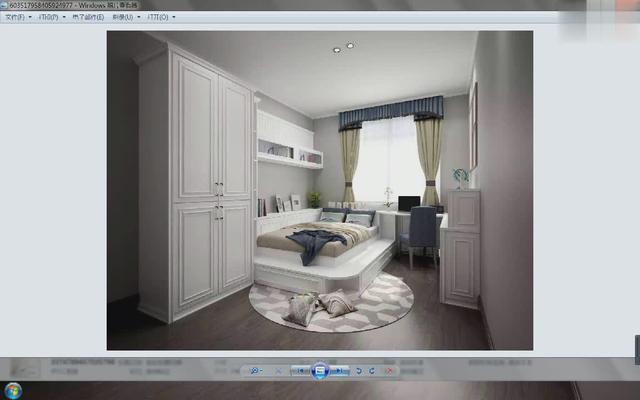Screen dimensions: 640x400
Task: Click the actual size fit icon
Action: pyautogui.click(x=280, y=371)
